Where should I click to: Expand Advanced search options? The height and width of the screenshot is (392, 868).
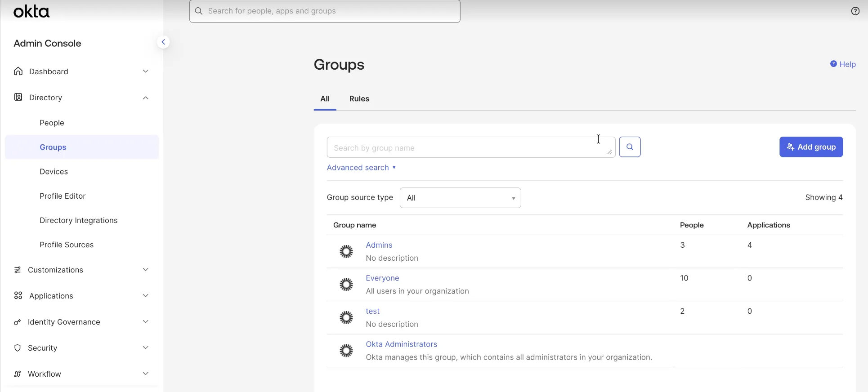click(x=361, y=168)
